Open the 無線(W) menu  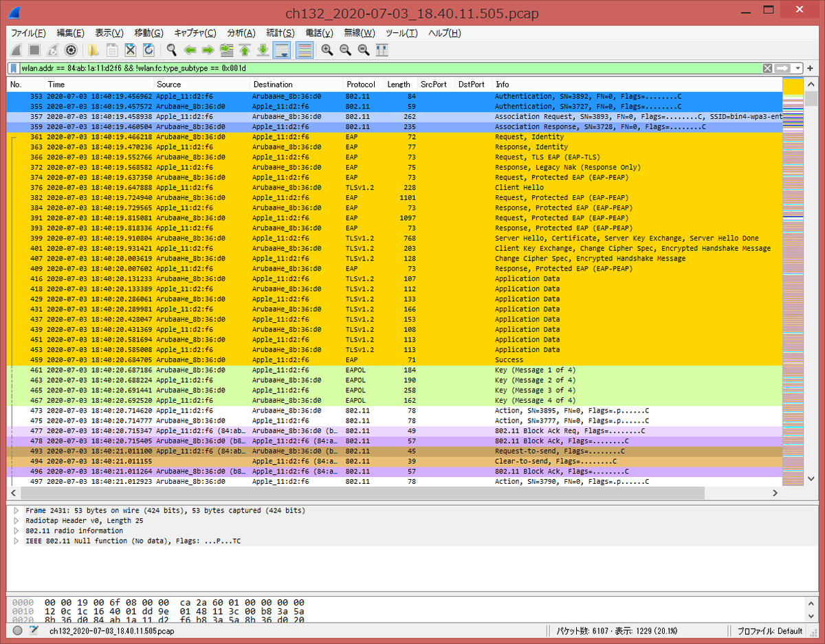pyautogui.click(x=360, y=33)
